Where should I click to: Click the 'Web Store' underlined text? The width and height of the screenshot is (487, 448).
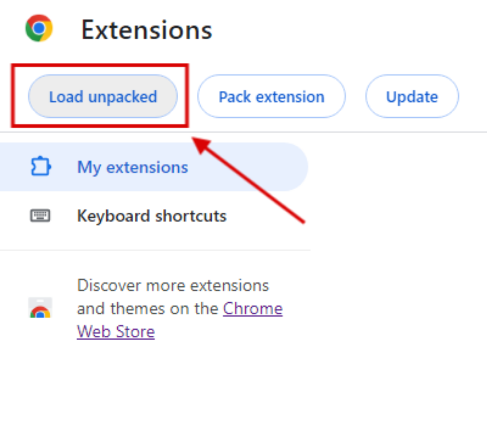coord(116,332)
